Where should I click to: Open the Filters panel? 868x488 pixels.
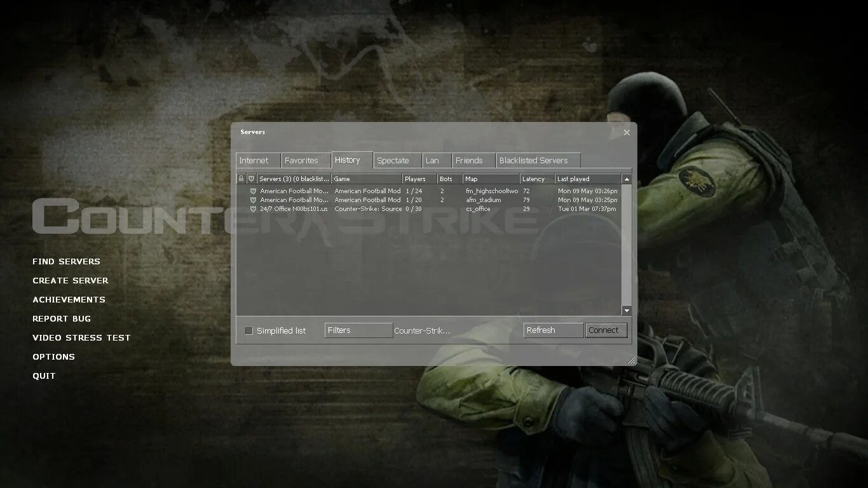(x=358, y=330)
